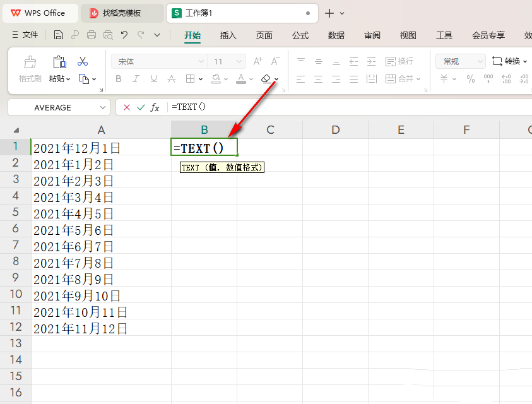Apply percent % style
The height and width of the screenshot is (404, 532).
click(471, 79)
